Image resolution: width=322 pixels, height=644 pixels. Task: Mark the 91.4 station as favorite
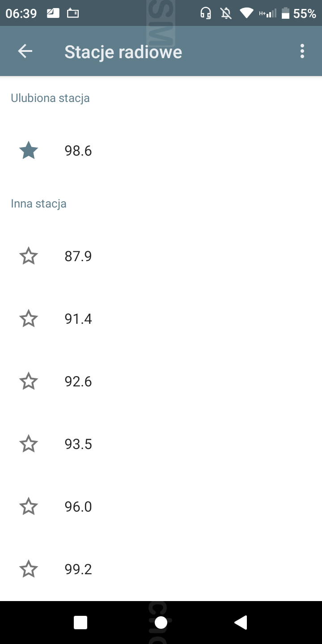[x=29, y=319]
